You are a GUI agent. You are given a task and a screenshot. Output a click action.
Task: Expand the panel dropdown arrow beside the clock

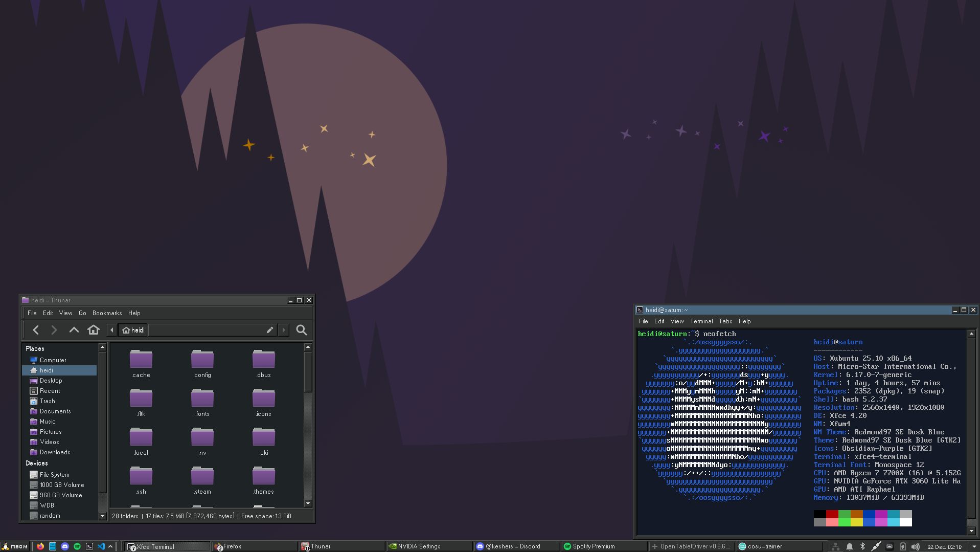(x=974, y=546)
